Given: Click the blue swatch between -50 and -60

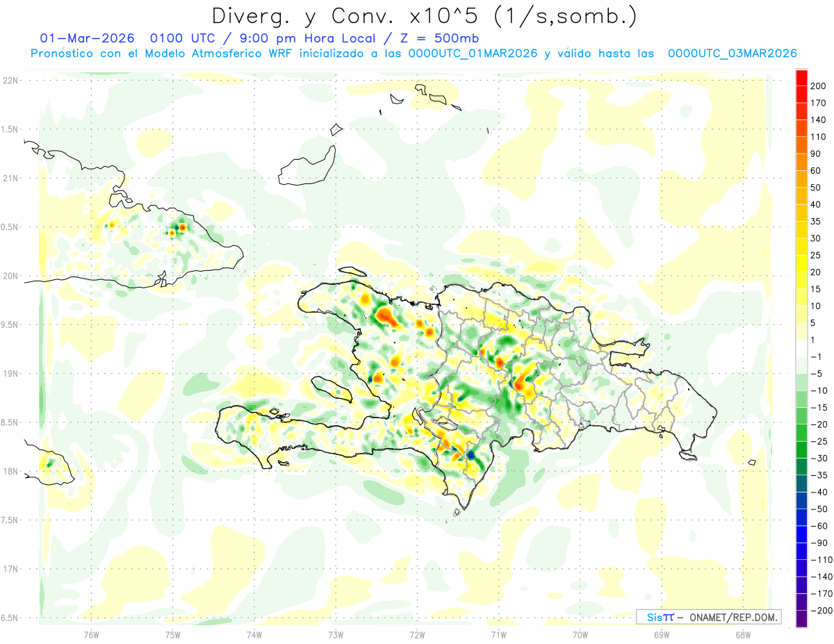Looking at the screenshot, I should 801,518.
